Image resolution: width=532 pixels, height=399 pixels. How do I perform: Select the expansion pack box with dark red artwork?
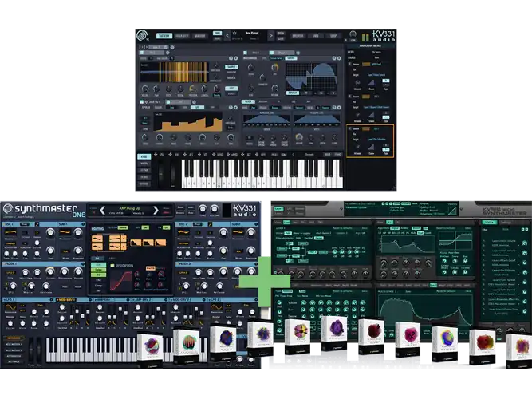[x=372, y=336]
